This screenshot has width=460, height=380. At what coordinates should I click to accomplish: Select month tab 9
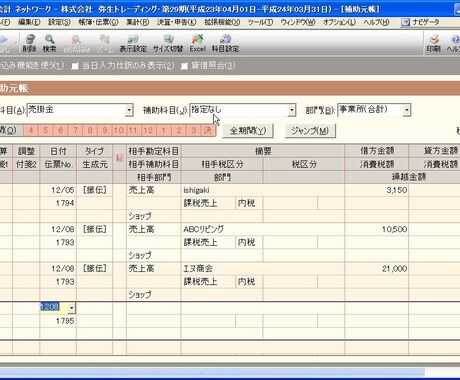[x=105, y=130]
